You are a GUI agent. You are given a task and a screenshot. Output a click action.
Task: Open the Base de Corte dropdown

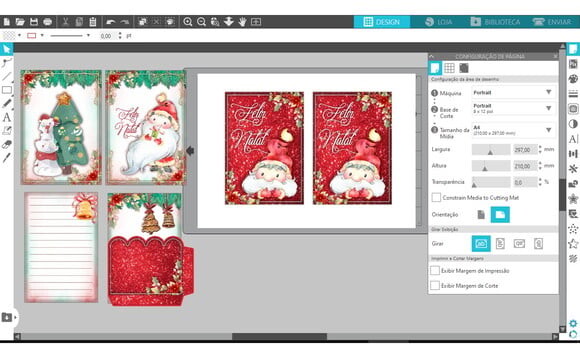[x=513, y=108]
